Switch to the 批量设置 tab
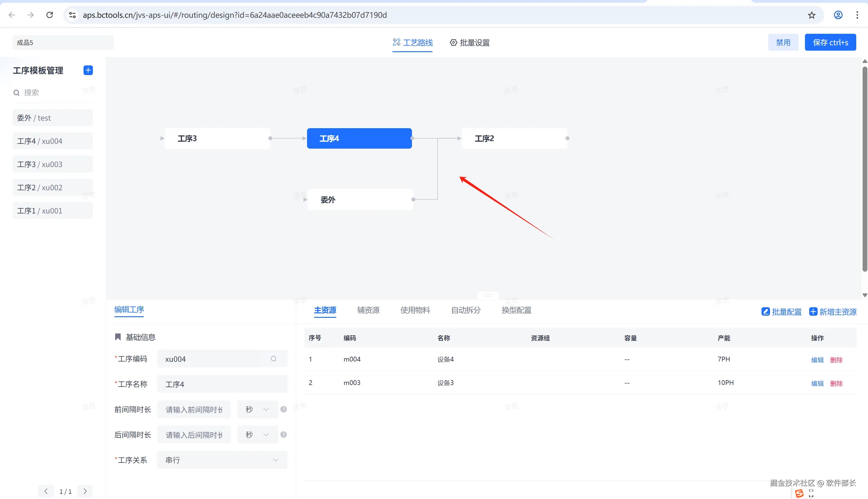868x499 pixels. (x=469, y=43)
